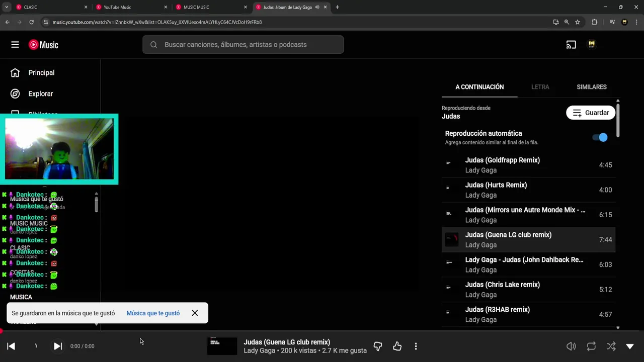The height and width of the screenshot is (362, 644).
Task: Play Judas (Chris Lake remix) from queue
Action: (x=528, y=290)
